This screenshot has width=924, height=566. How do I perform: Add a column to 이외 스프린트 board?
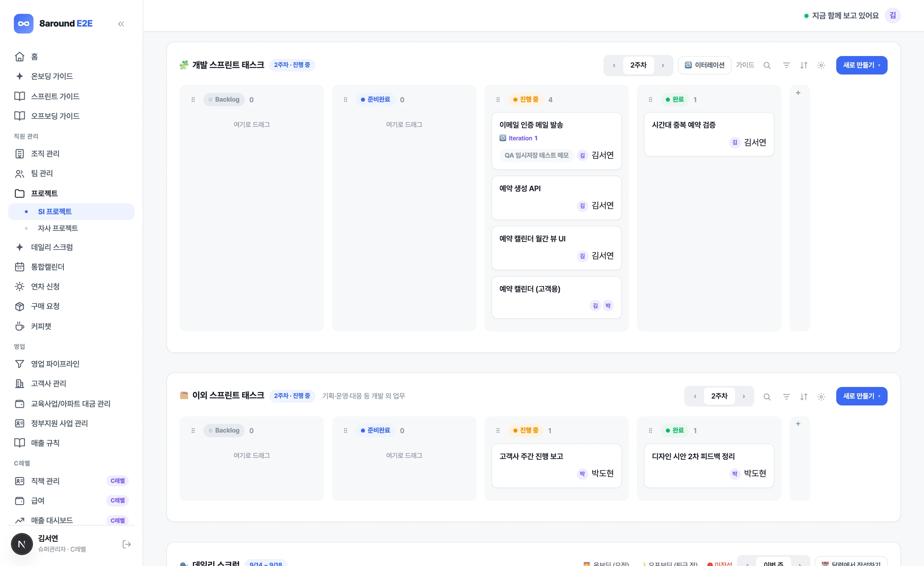(798, 424)
